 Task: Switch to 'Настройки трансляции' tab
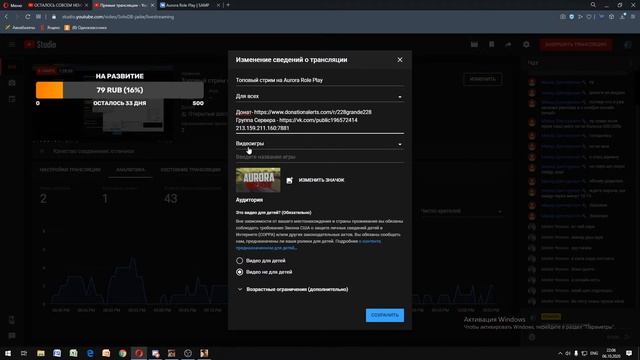pos(70,170)
